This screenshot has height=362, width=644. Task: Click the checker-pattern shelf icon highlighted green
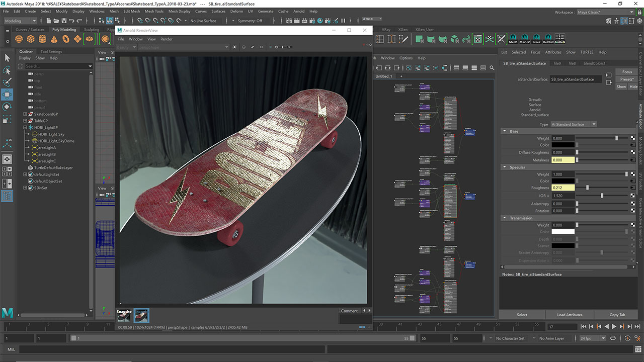pos(477,39)
